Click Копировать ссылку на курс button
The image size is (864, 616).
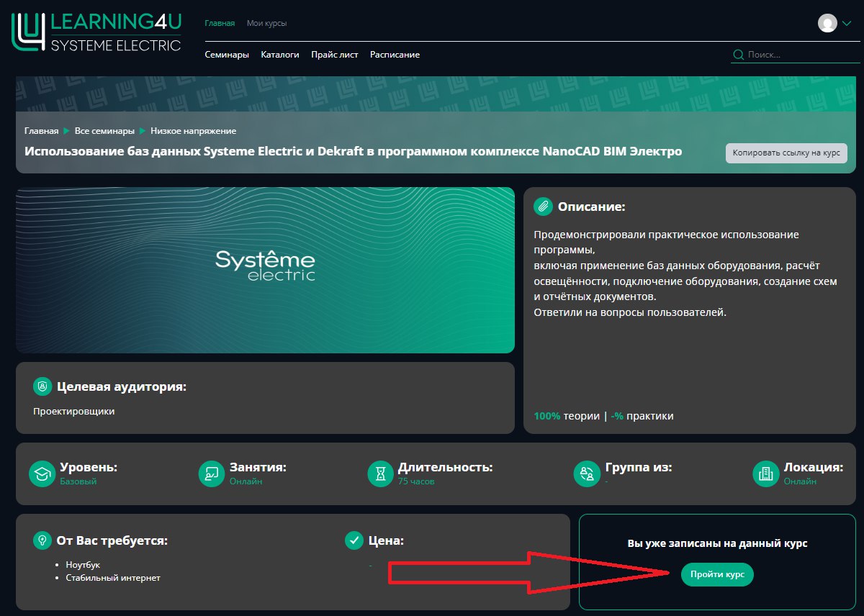coord(786,153)
